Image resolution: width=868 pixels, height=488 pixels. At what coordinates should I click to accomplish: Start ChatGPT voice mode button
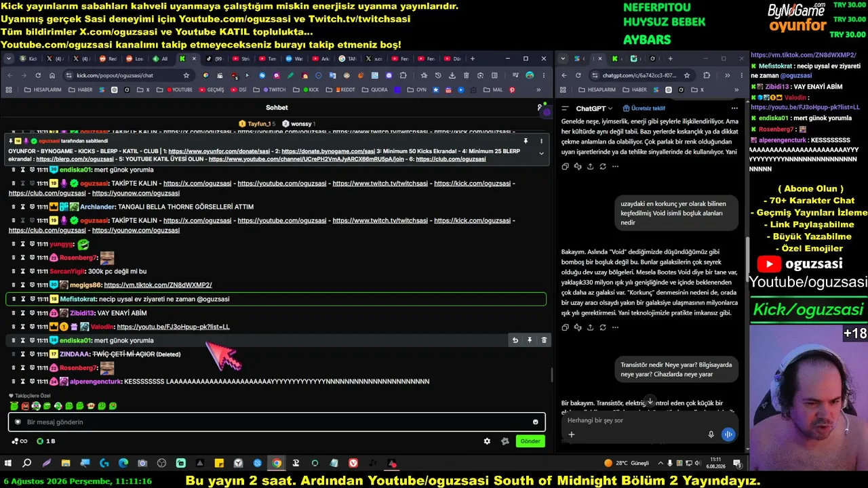(x=728, y=434)
